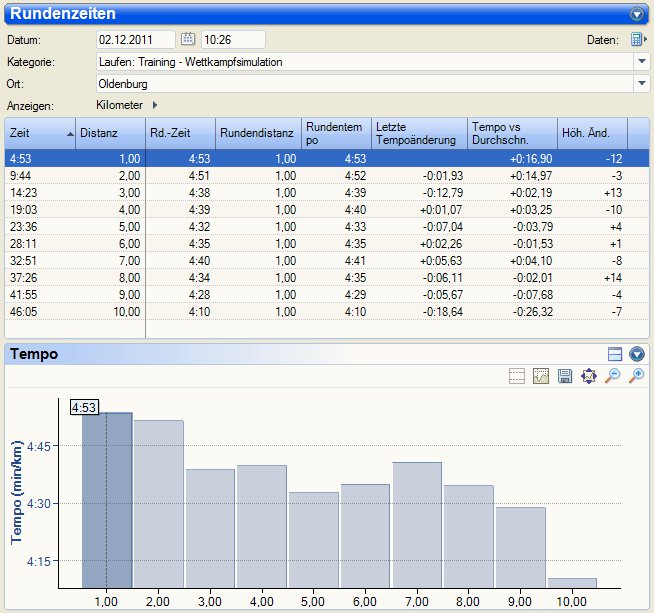Sort table by Zeit column header
654x613 pixels.
pos(38,133)
